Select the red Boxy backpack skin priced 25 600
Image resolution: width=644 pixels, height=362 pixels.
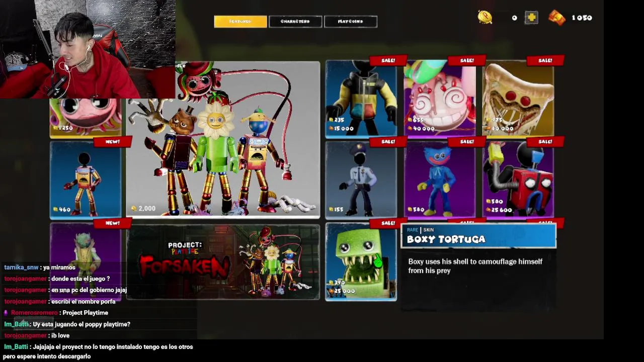(x=518, y=180)
